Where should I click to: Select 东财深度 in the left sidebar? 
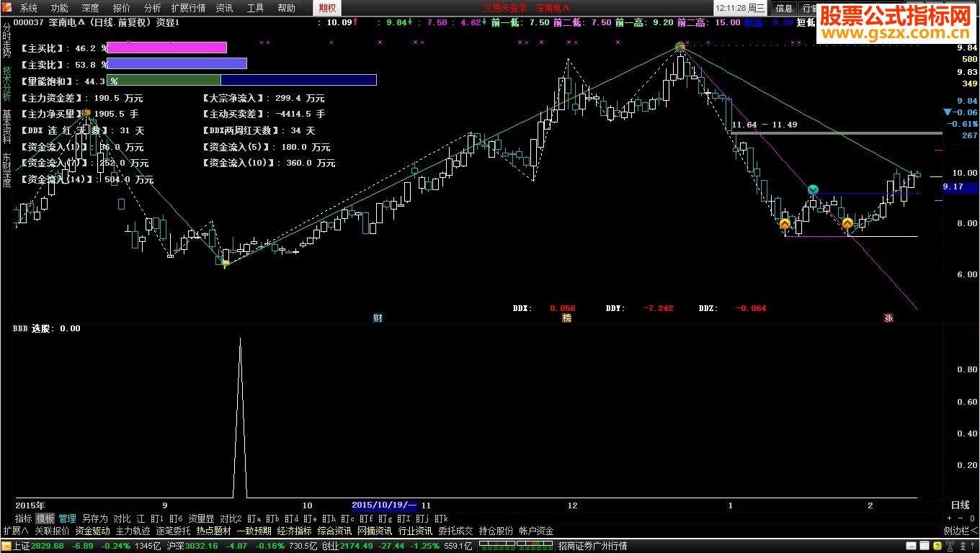click(6, 170)
